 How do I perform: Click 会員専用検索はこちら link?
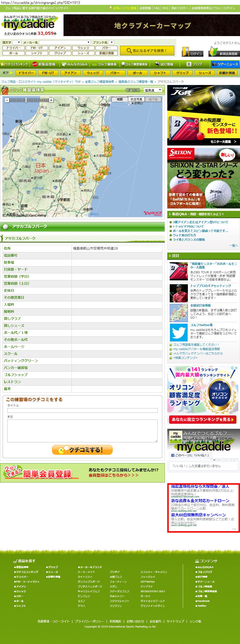[x=206, y=8]
